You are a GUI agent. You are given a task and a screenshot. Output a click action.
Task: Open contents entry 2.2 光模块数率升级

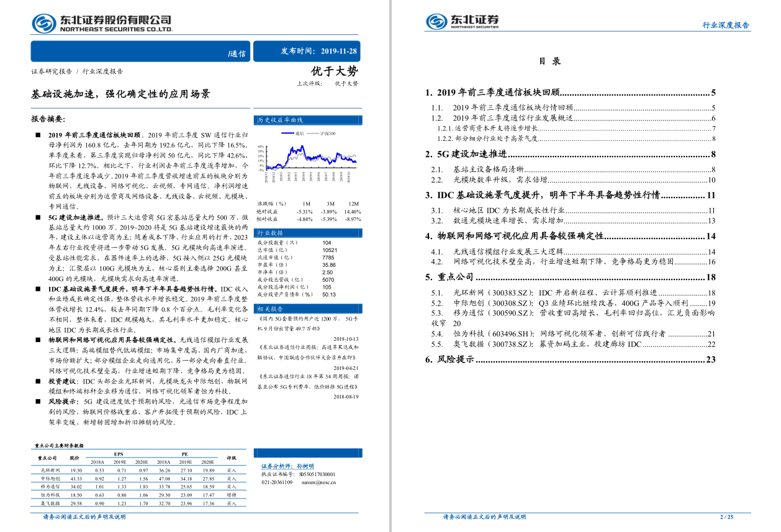(x=574, y=179)
